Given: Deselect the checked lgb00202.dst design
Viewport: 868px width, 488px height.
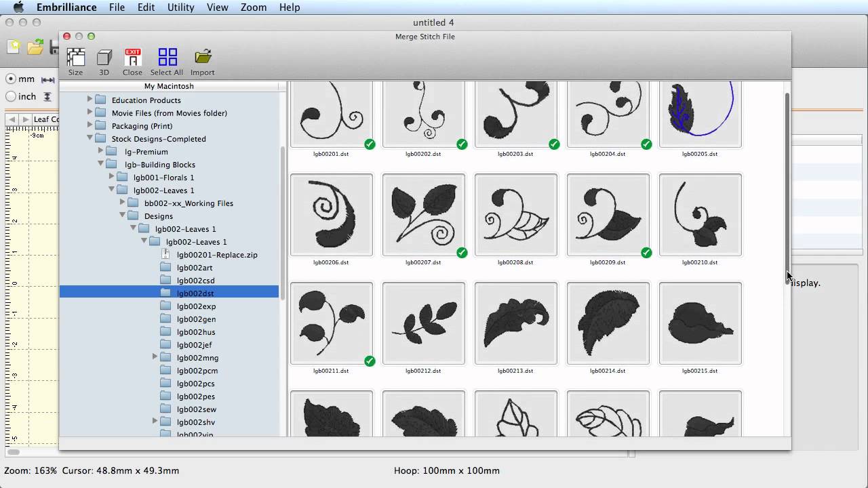Looking at the screenshot, I should [462, 144].
